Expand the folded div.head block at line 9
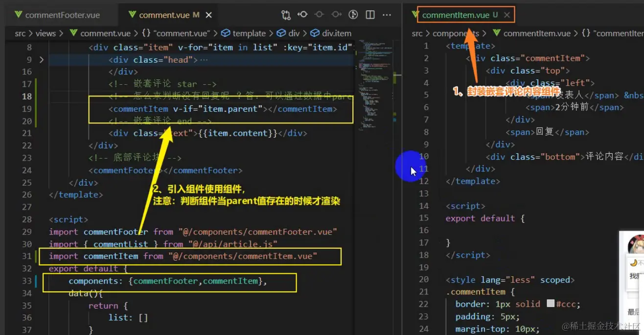 click(41, 60)
